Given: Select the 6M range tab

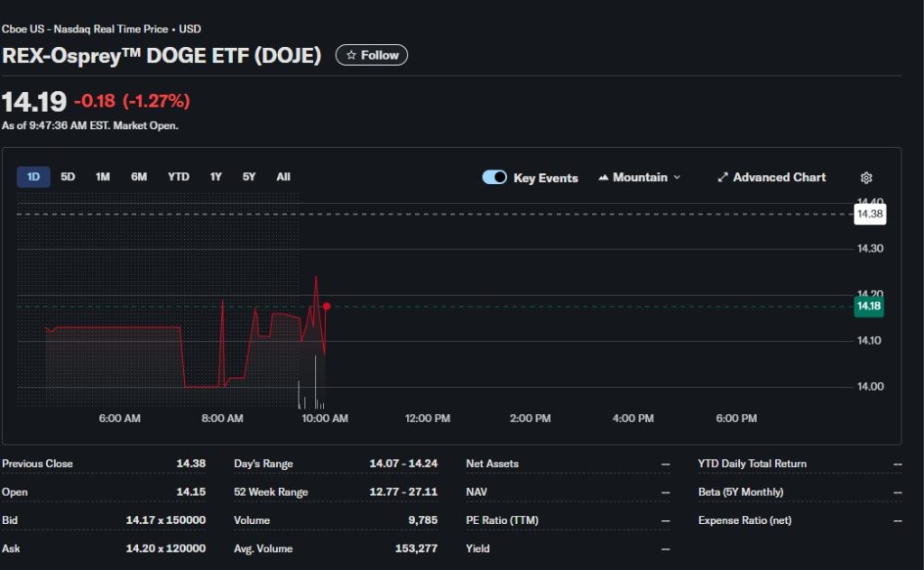Looking at the screenshot, I should click(x=139, y=177).
